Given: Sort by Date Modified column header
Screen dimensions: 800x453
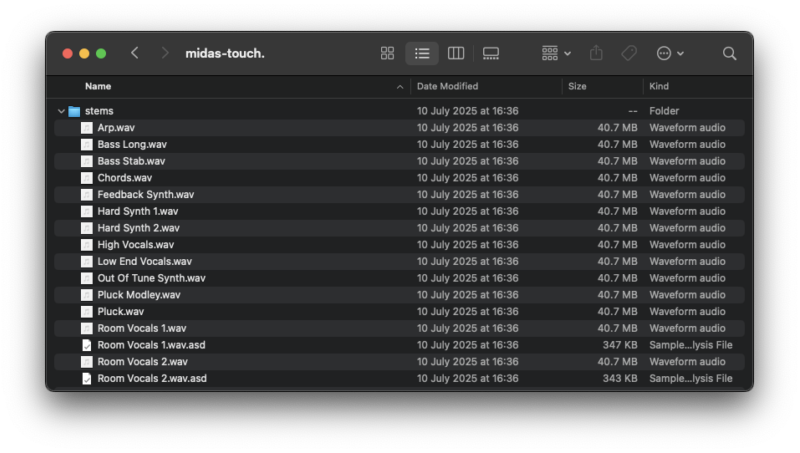Looking at the screenshot, I should (447, 86).
